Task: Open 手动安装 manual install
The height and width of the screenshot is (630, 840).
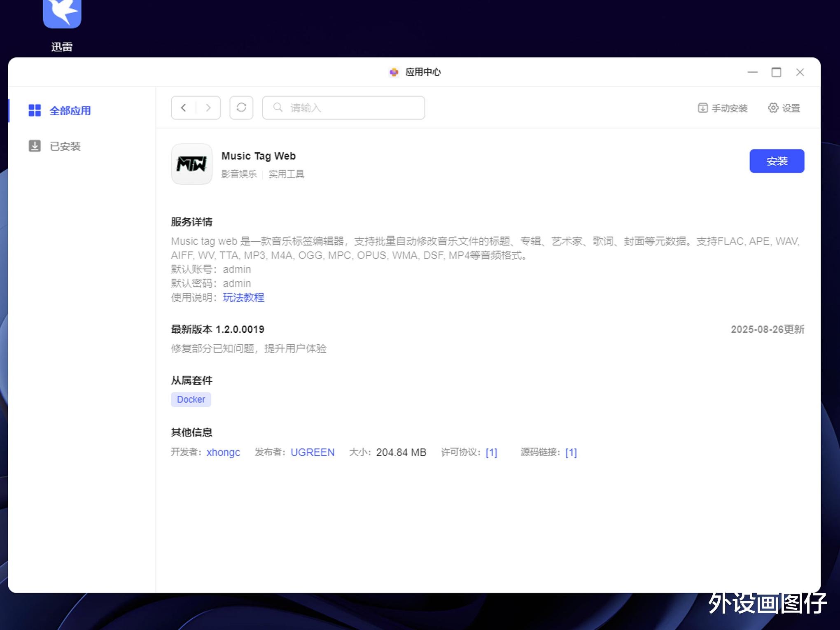Action: 723,108
